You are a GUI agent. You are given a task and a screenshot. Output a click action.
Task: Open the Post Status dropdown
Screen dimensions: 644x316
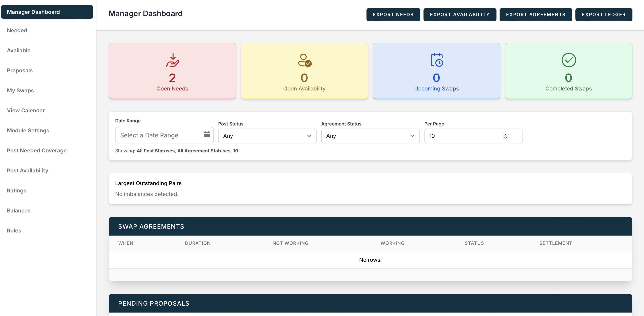[267, 136]
